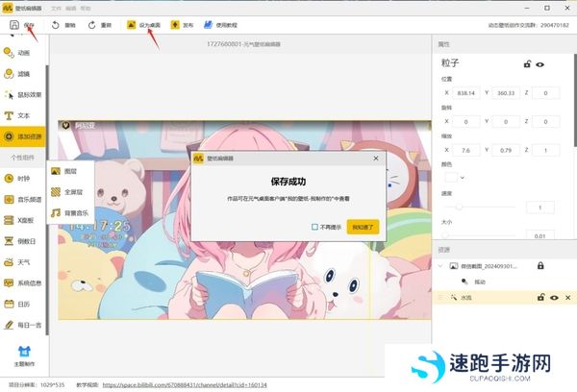Click the Scale Z field showing 1
This screenshot has height=392, width=577.
(545, 150)
